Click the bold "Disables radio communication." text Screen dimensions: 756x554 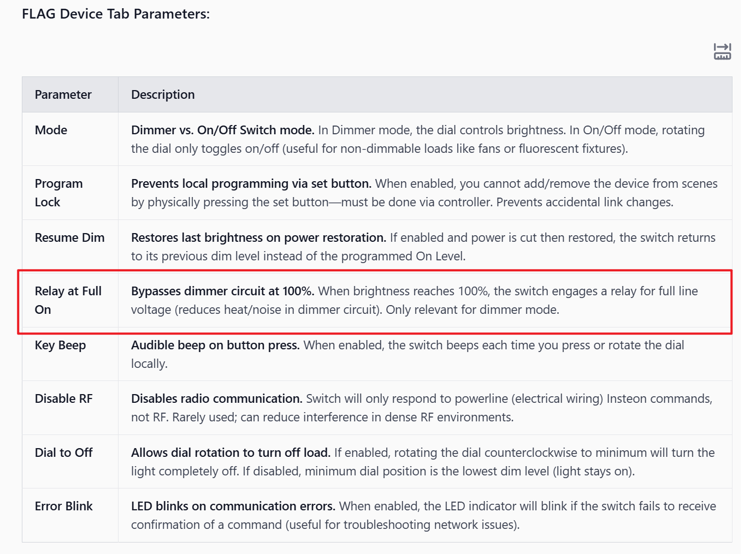pos(216,398)
